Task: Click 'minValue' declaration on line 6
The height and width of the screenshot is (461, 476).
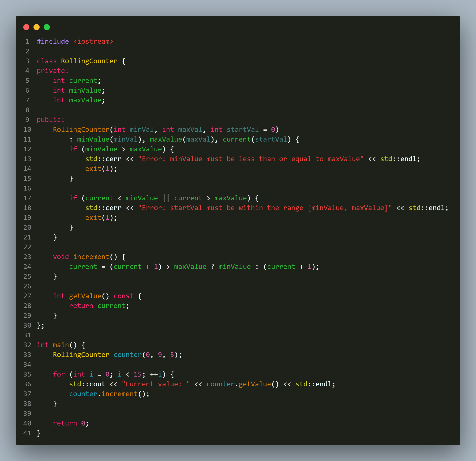Action: [x=85, y=90]
